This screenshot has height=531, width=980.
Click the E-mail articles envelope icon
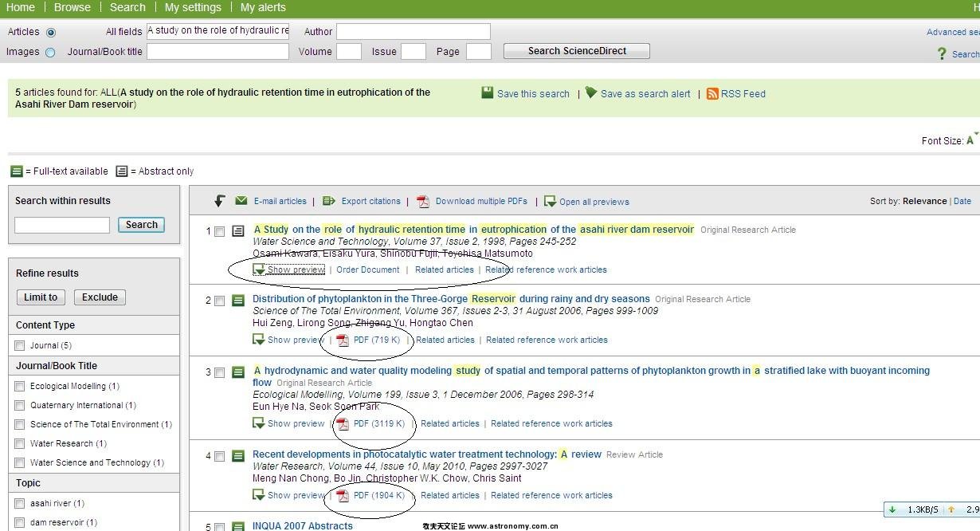[241, 201]
